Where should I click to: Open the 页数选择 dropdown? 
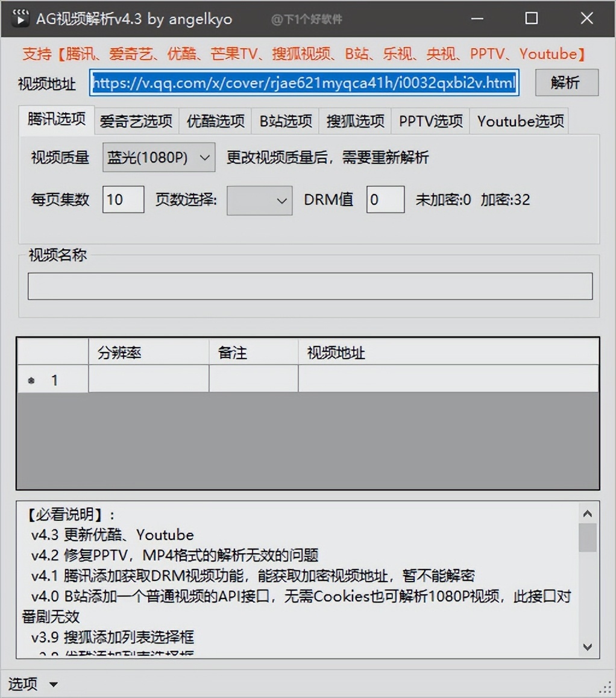pos(259,201)
